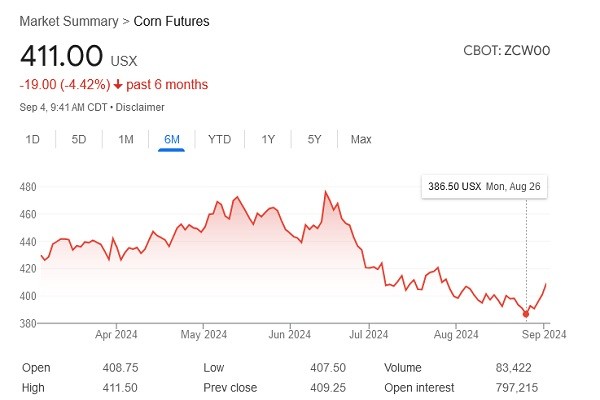Select the 6M tab
This screenshot has height=400, width=600.
click(x=172, y=139)
